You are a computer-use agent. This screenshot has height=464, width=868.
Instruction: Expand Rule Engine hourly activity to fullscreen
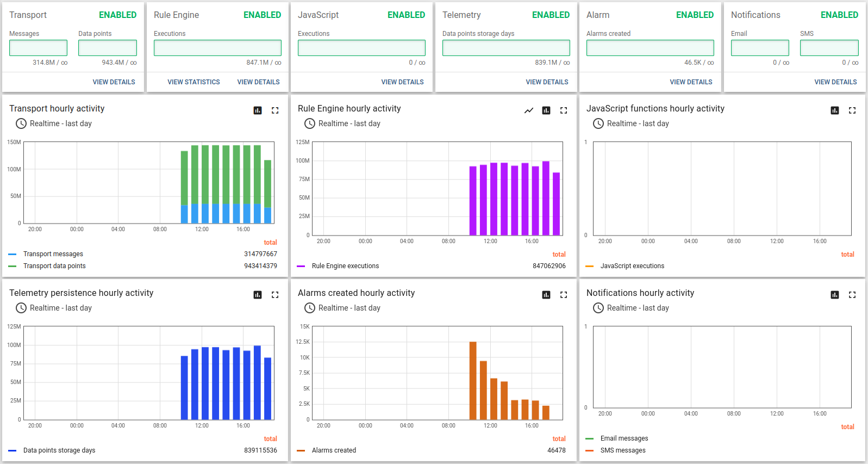[564, 110]
